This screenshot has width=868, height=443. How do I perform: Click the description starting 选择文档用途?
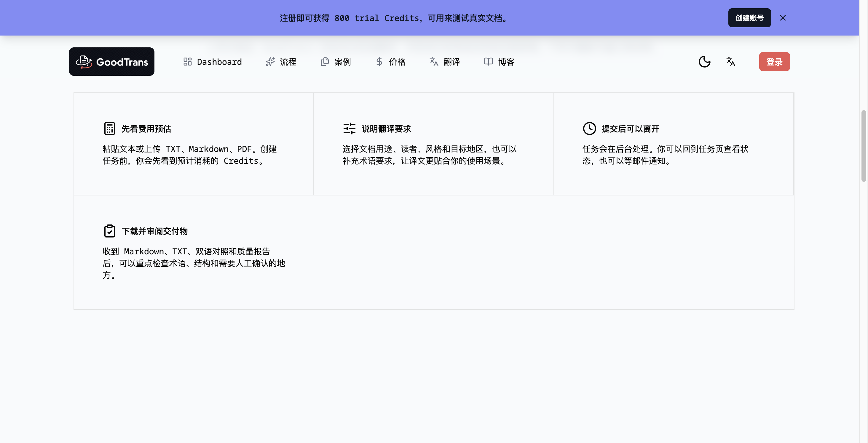[430, 155]
